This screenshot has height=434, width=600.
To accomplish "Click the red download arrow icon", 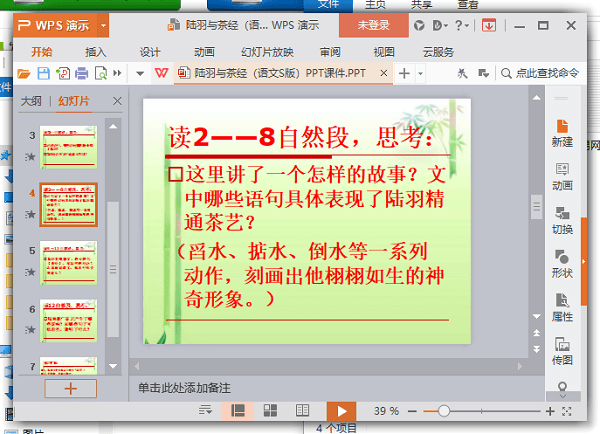I will pos(489,26).
